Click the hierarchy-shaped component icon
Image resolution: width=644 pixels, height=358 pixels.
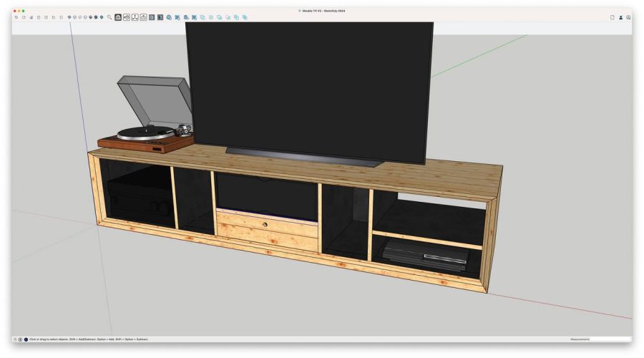point(135,17)
